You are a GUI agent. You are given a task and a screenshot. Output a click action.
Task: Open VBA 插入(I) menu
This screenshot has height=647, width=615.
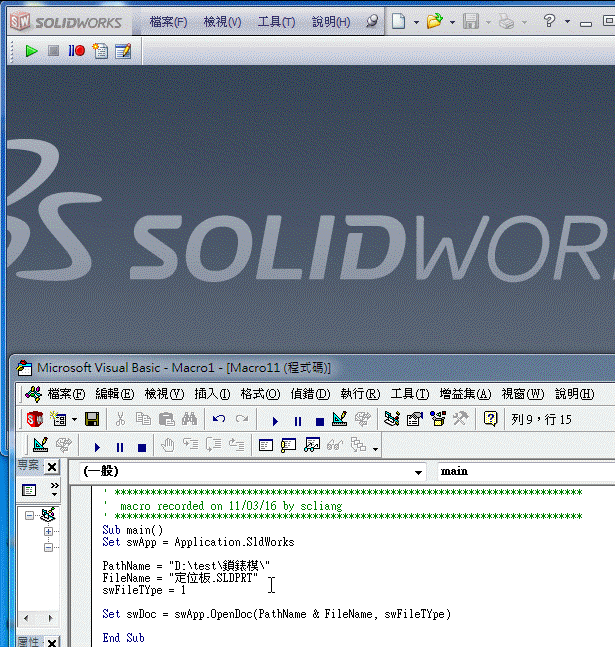[212, 394]
